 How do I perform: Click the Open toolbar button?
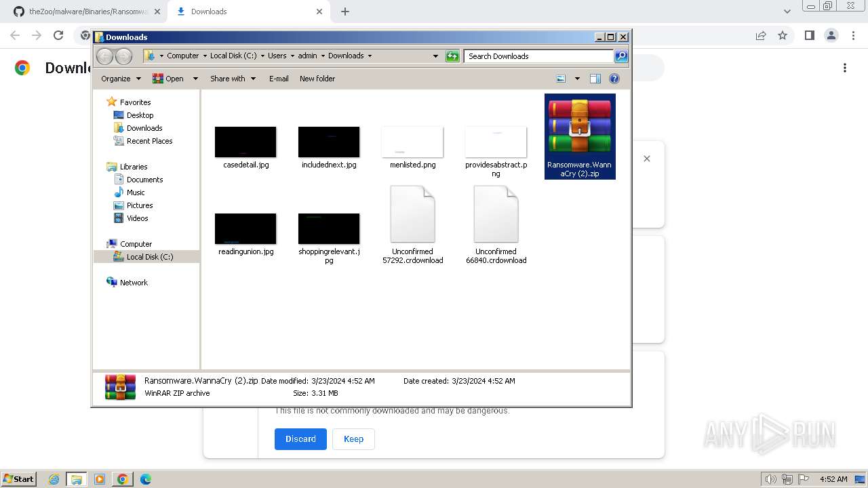click(168, 79)
